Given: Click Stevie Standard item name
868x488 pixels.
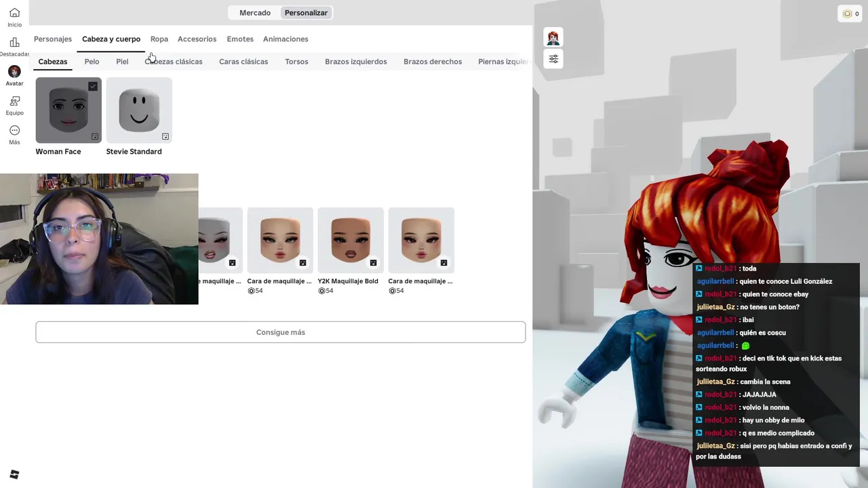Looking at the screenshot, I should point(134,152).
